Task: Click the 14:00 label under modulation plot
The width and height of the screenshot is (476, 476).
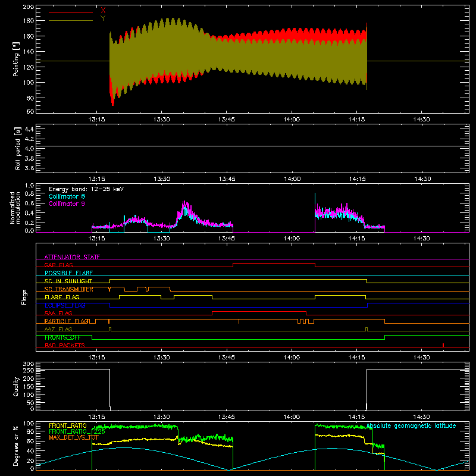Action: point(292,239)
